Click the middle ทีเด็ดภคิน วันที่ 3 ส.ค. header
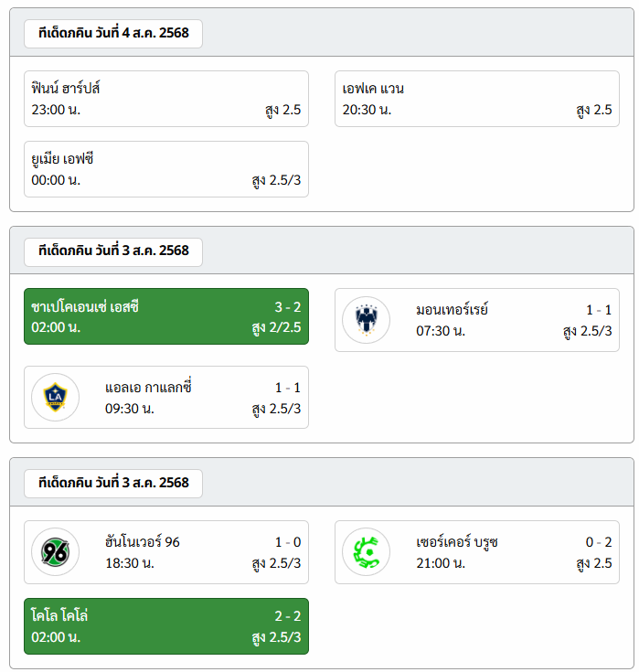This screenshot has width=639, height=672. coord(113,251)
